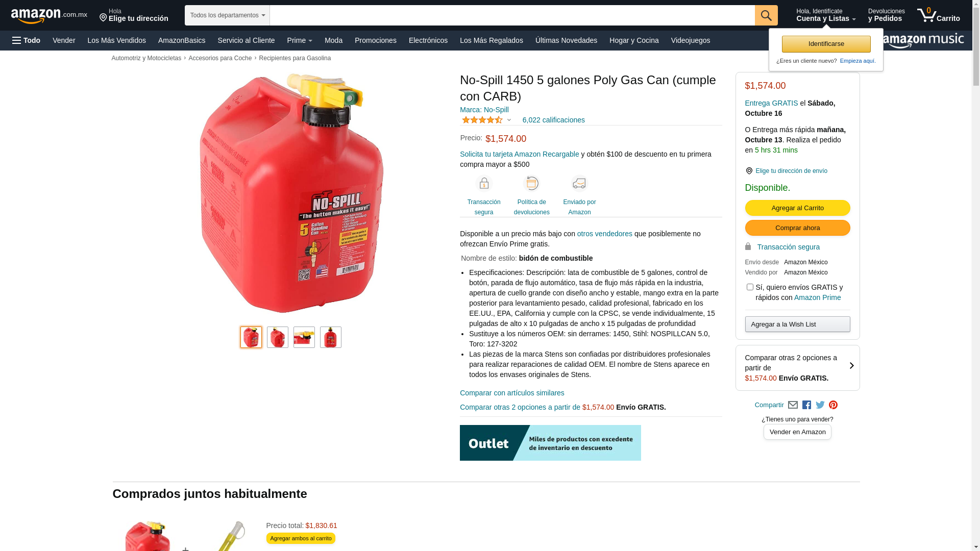The height and width of the screenshot is (551, 980).
Task: Share the product via email icon
Action: coord(793,405)
